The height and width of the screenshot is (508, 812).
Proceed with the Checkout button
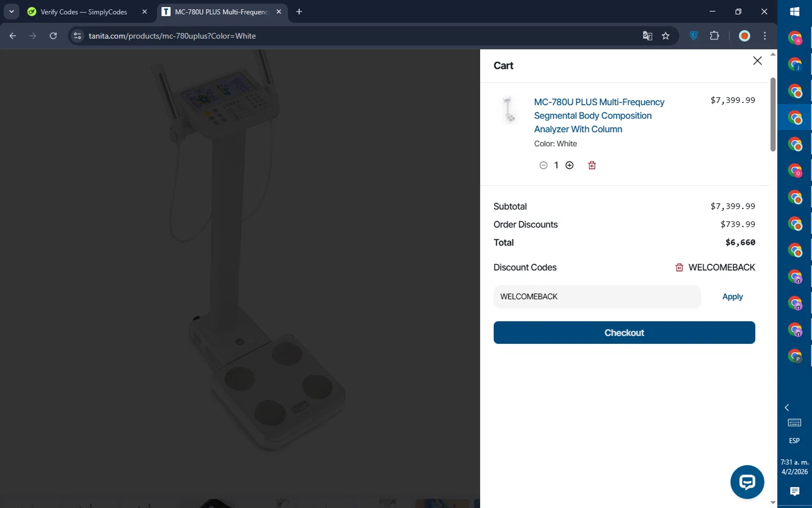click(624, 333)
